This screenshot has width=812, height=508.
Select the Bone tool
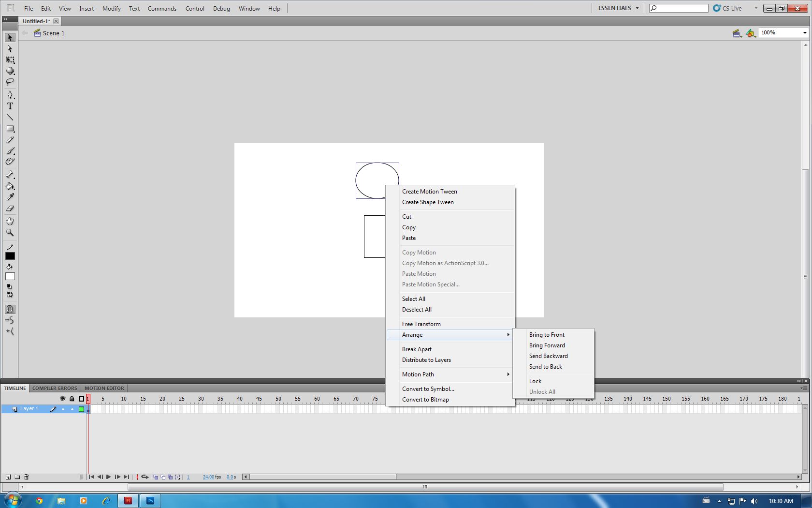pos(10,175)
